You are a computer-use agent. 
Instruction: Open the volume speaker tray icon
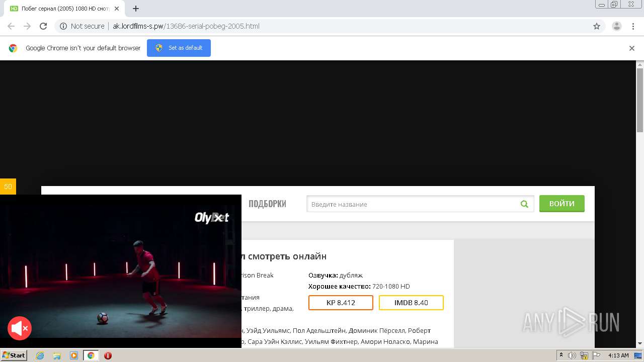pyautogui.click(x=572, y=355)
